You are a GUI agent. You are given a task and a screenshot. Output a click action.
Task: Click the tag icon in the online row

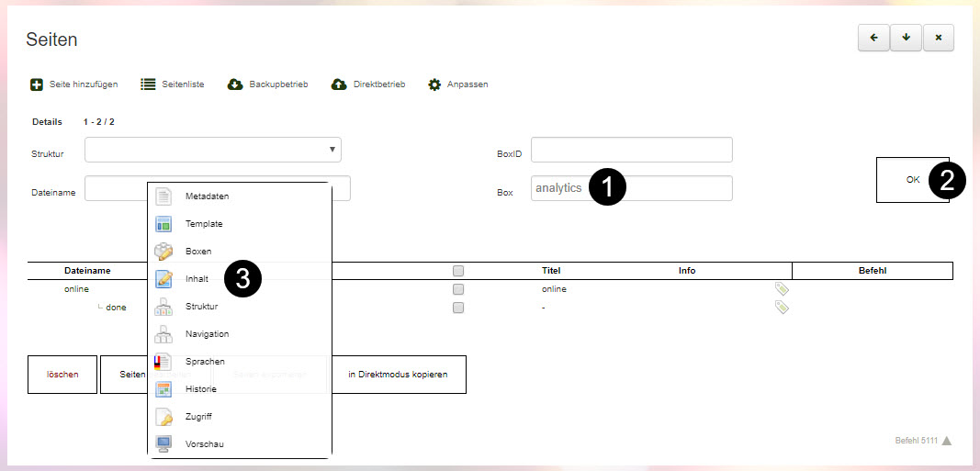click(x=782, y=289)
